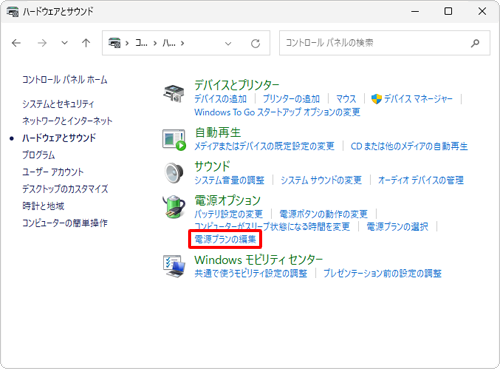Screen dimensions: 500x369
Task: Select the コ... breadcrumb segment
Action: pos(141,43)
